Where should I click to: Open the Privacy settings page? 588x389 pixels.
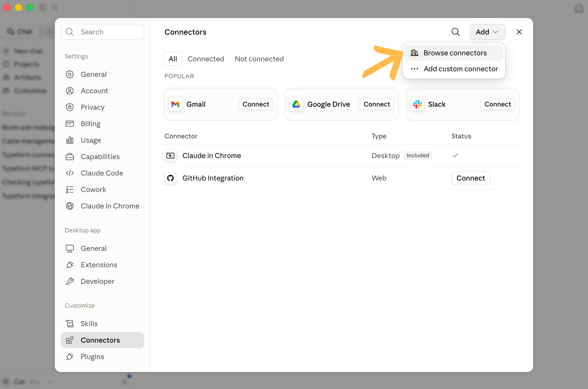(x=102, y=107)
